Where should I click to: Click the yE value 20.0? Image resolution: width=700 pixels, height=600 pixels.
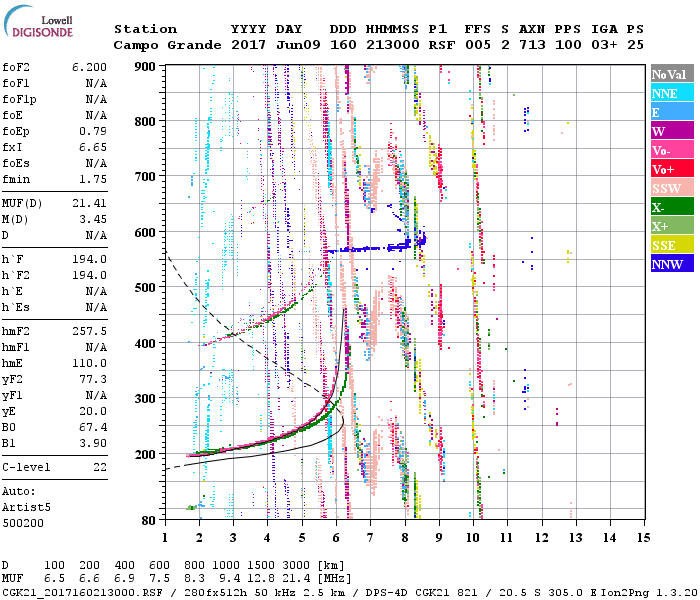click(x=93, y=411)
